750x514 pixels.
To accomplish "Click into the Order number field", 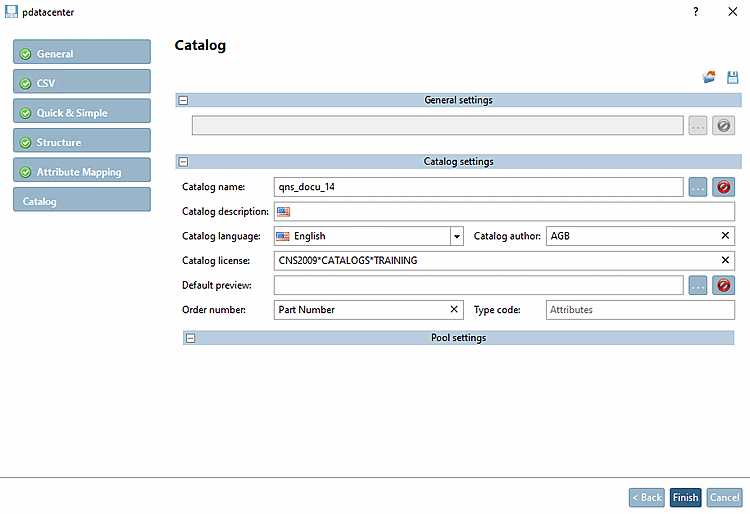I will pyautogui.click(x=369, y=310).
